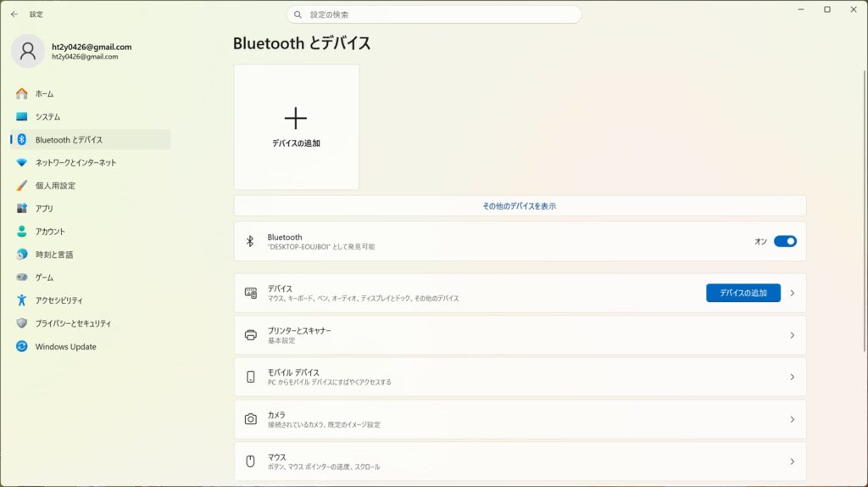
Task: Expand the デバイス row chevron
Action: tap(793, 293)
